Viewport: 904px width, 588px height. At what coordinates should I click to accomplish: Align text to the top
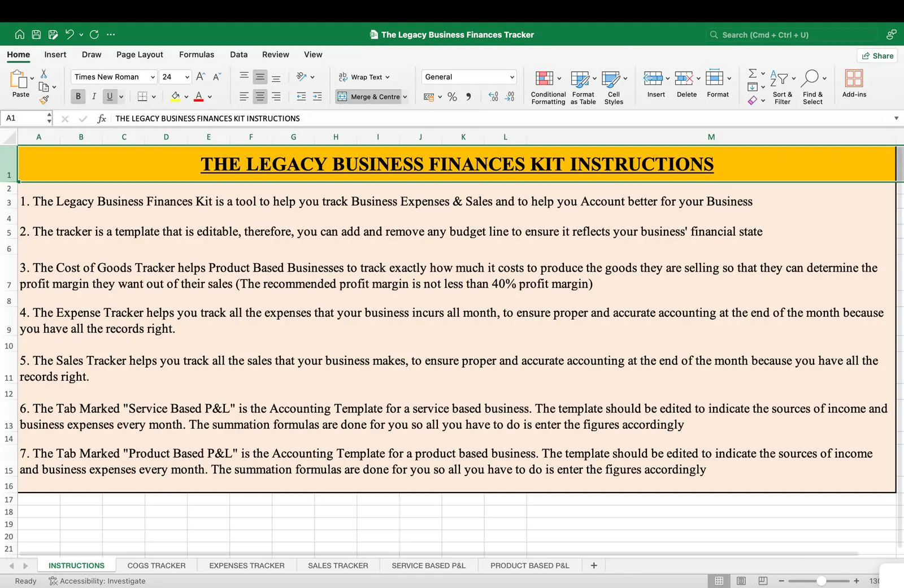pos(244,76)
